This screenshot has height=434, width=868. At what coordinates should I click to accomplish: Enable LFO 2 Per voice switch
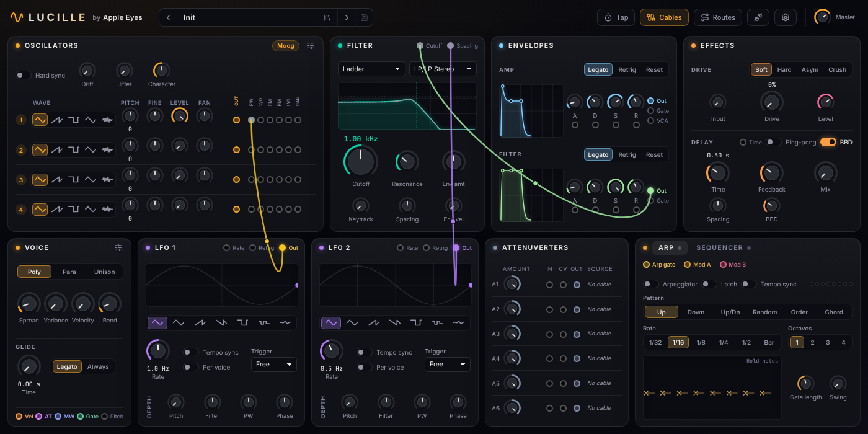[365, 367]
